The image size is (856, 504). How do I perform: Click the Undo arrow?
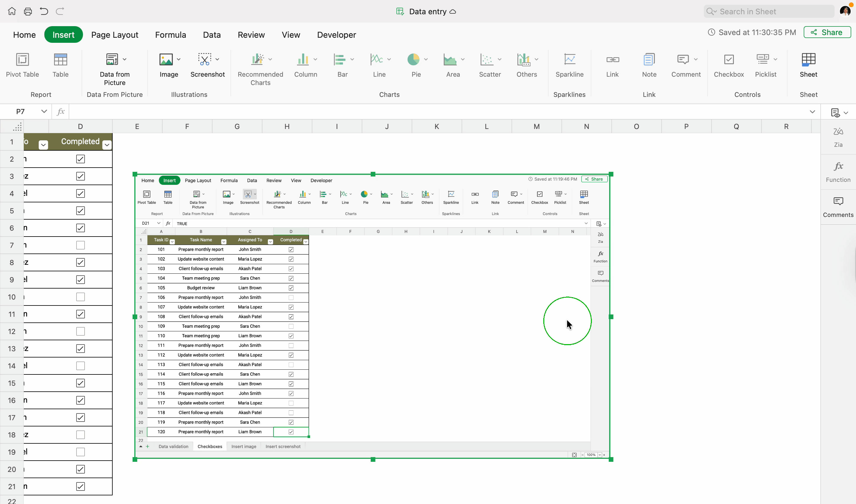[x=44, y=12]
